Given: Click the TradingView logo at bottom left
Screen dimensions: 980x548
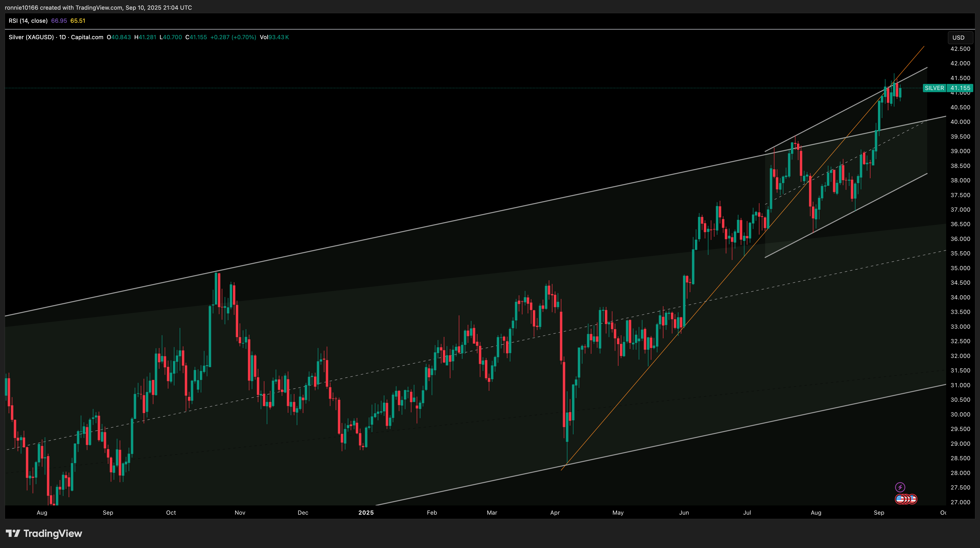Looking at the screenshot, I should tap(44, 533).
